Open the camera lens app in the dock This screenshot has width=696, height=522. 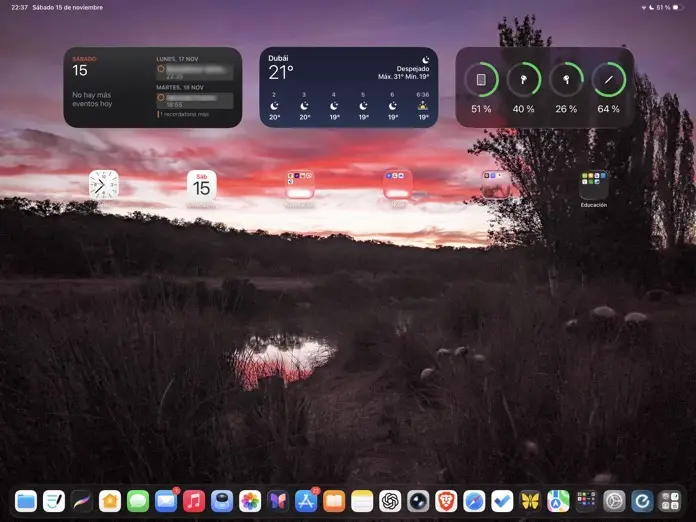(418, 501)
